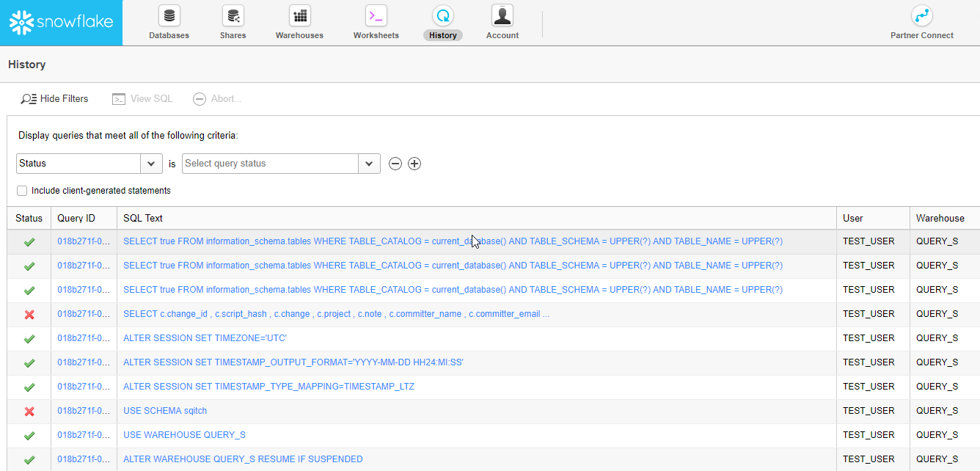The height and width of the screenshot is (471, 980).
Task: Click the History page heading
Action: pos(26,65)
